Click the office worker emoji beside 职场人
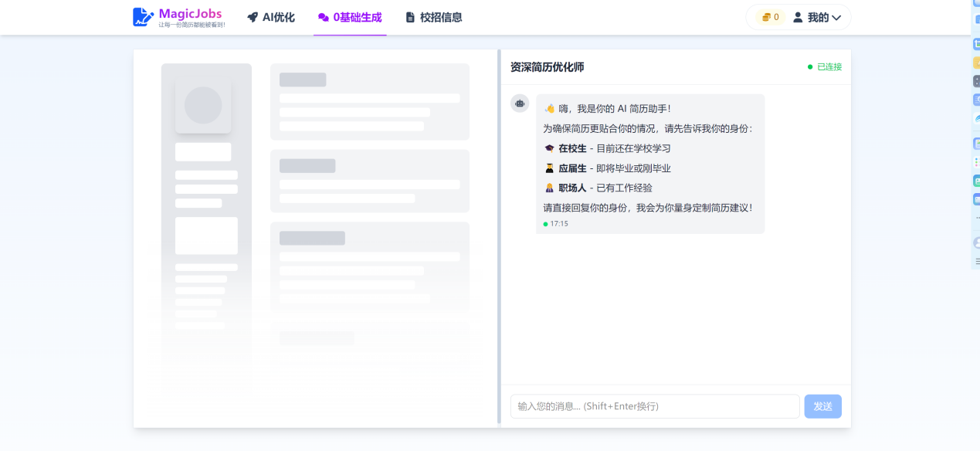The height and width of the screenshot is (451, 980). coord(549,188)
